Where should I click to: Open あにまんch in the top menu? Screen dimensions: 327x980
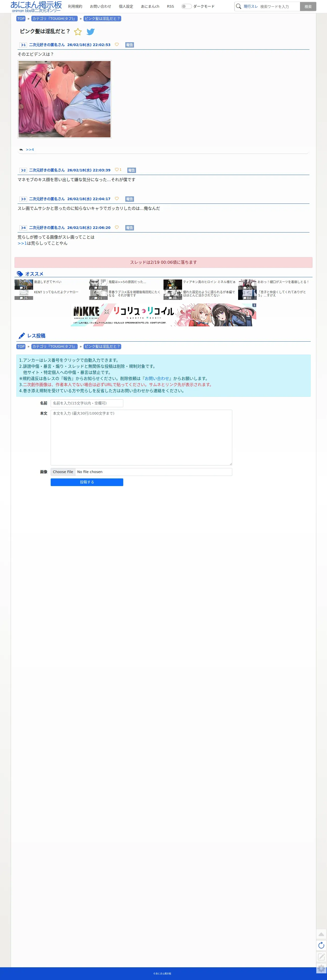150,6
